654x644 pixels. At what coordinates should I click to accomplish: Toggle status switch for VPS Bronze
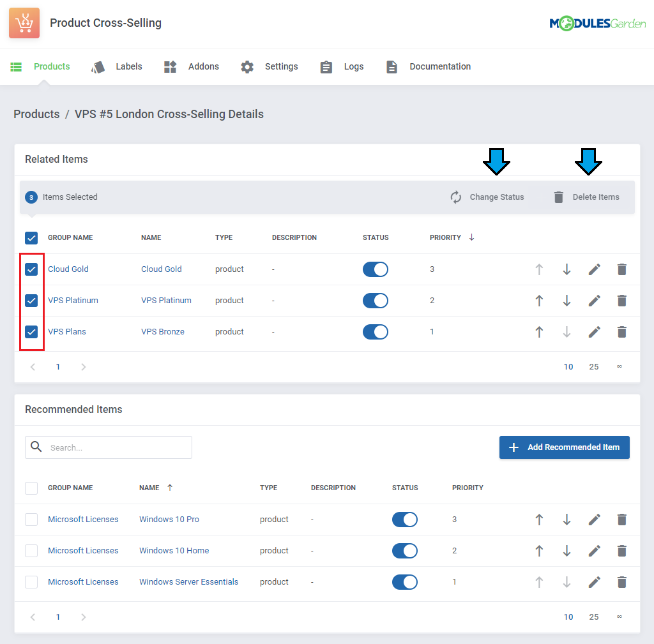coord(376,332)
